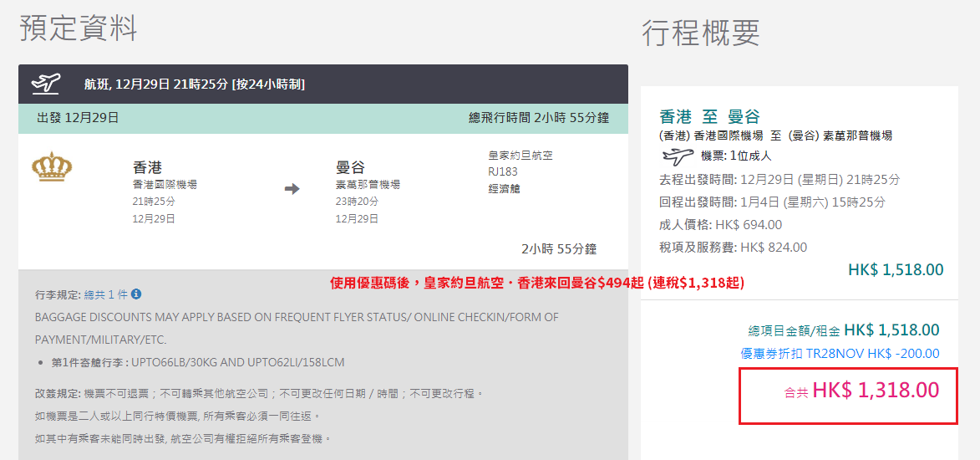Image resolution: width=980 pixels, height=460 pixels.
Task: Click 總項目金額/租金 HK$ 1,518.00 line
Action: tap(844, 330)
